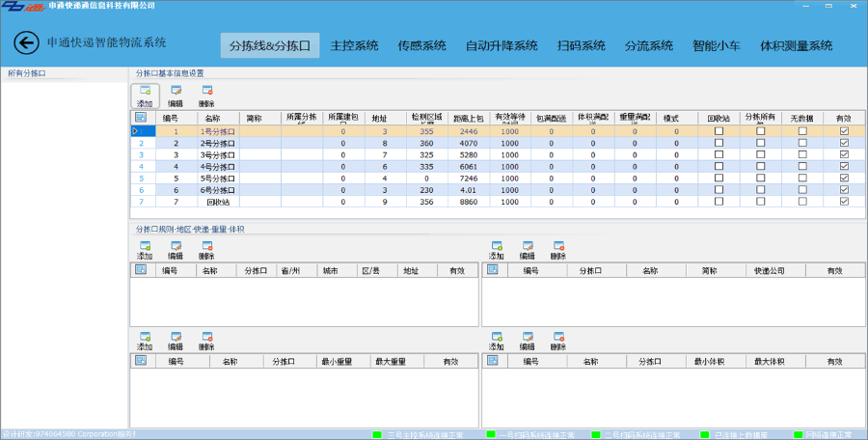
Task: Click the corner icon of the weight rules grid
Action: click(139, 361)
